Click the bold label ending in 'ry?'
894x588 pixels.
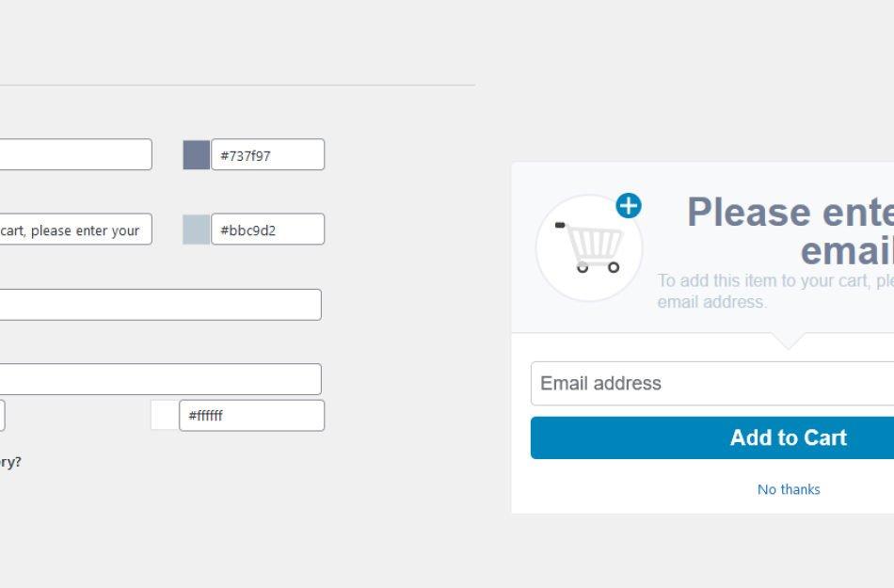point(9,462)
